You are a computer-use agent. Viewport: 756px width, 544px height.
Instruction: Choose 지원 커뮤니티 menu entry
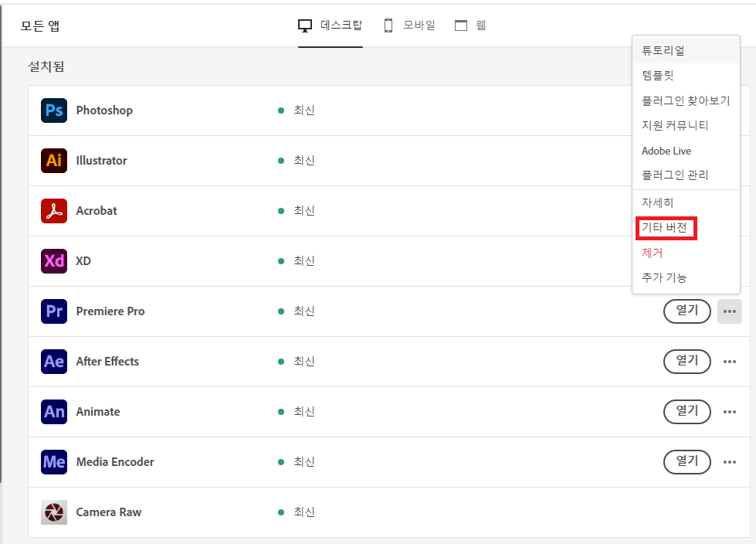[686, 125]
